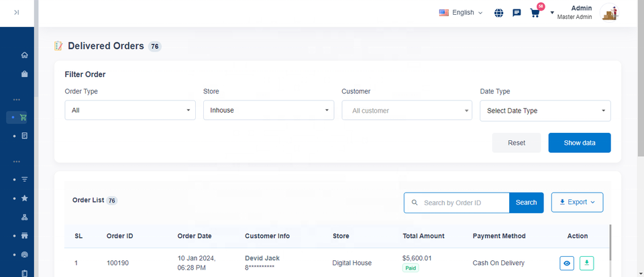Open the Store dropdown showing Inhouse
Viewport: 644px width, 277px height.
click(268, 111)
